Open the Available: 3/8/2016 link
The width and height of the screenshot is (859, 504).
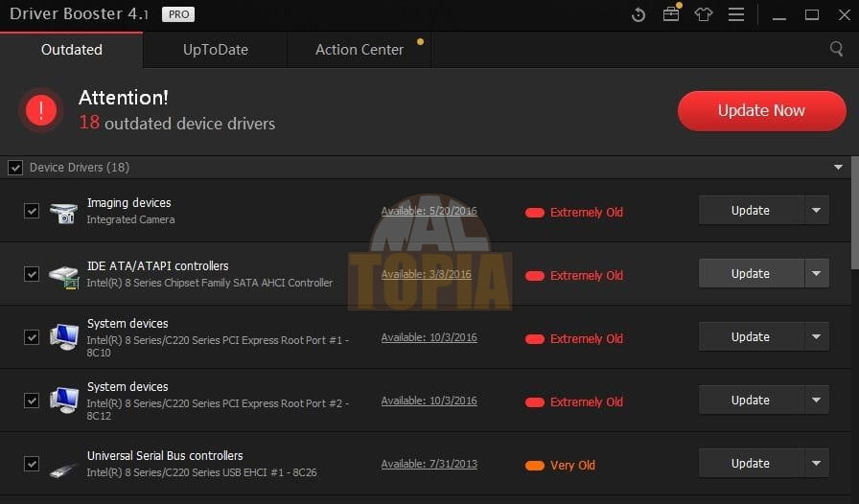tap(427, 274)
